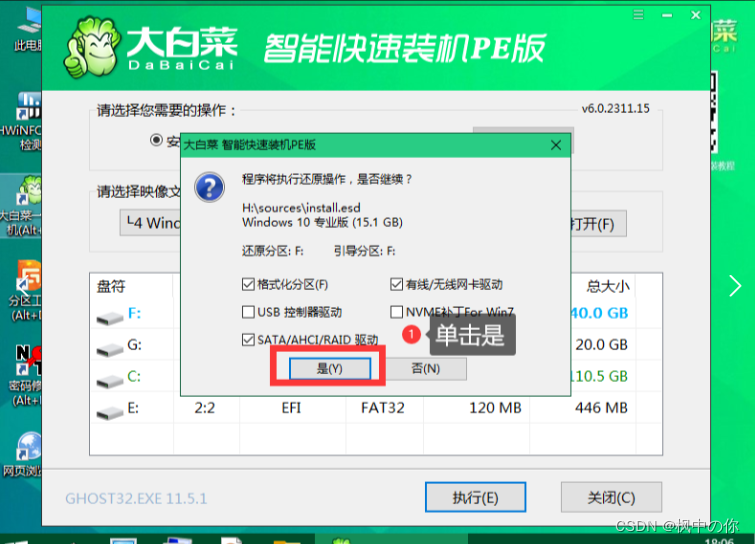The image size is (755, 544).
Task: Click the 执行(E) button
Action: pos(475,497)
